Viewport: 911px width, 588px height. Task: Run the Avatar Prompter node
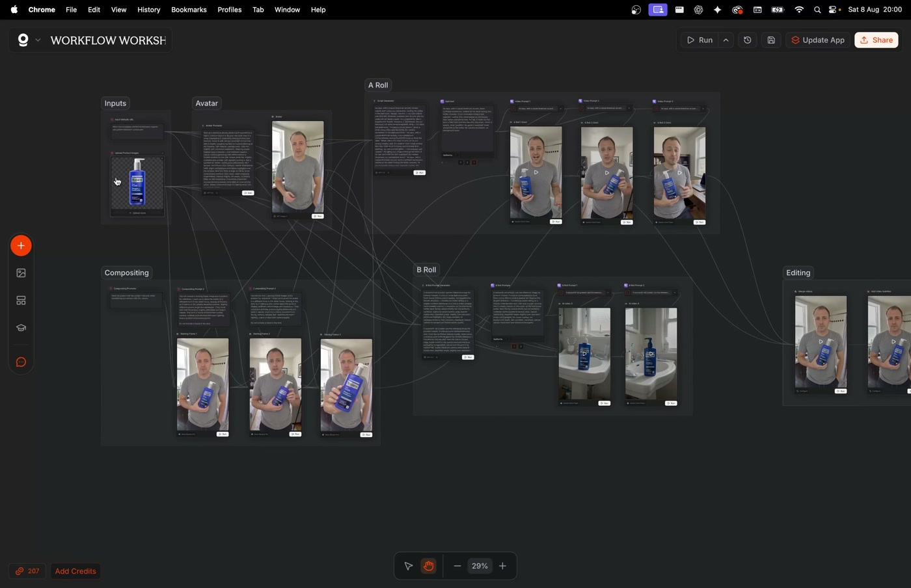click(x=248, y=193)
